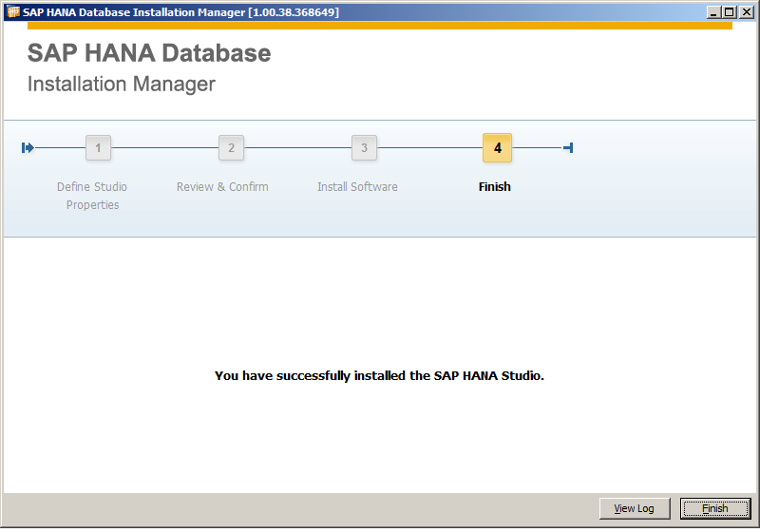
Task: Minimize the Installation Manager window
Action: click(x=713, y=12)
